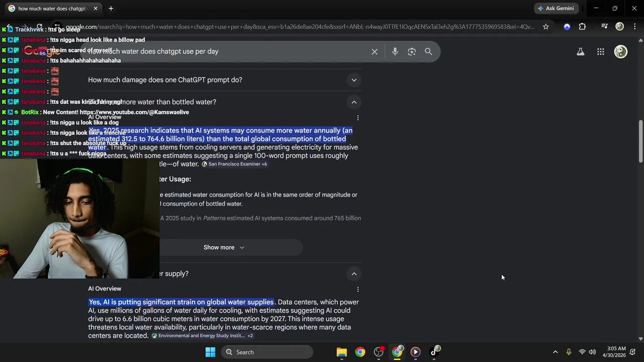Open the Google account avatar
This screenshot has height=362, width=644.
[x=621, y=51]
